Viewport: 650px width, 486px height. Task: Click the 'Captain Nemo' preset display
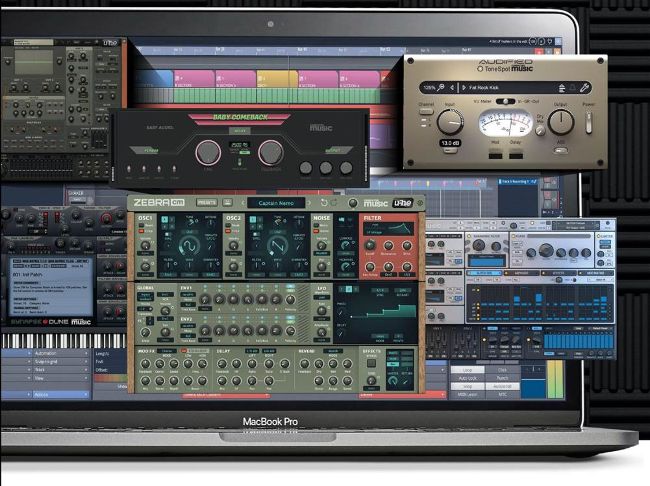(x=276, y=203)
